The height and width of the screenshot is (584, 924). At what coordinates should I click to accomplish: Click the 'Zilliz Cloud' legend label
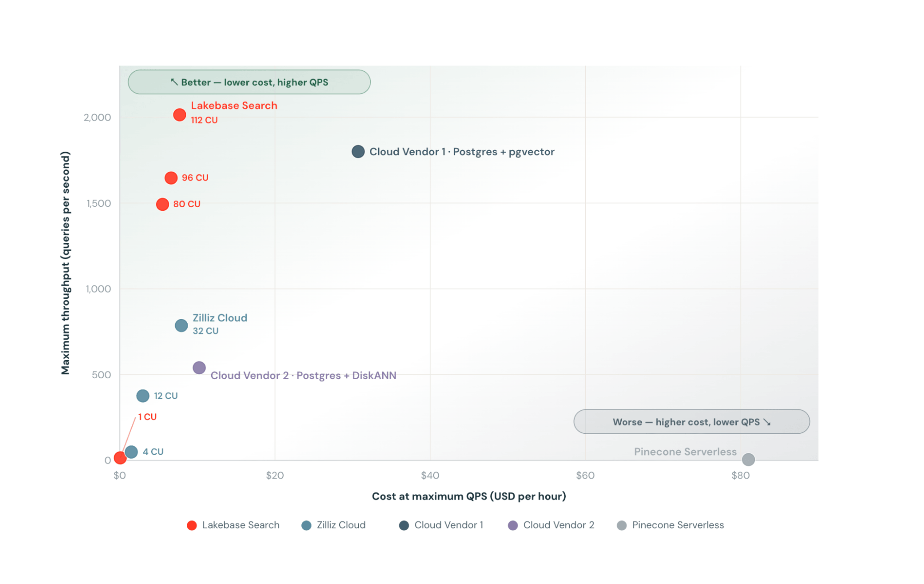[341, 525]
